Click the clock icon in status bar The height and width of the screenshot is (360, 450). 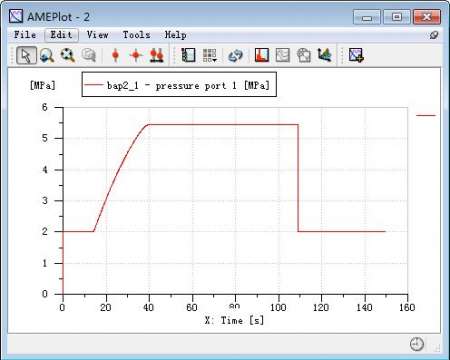click(x=417, y=344)
